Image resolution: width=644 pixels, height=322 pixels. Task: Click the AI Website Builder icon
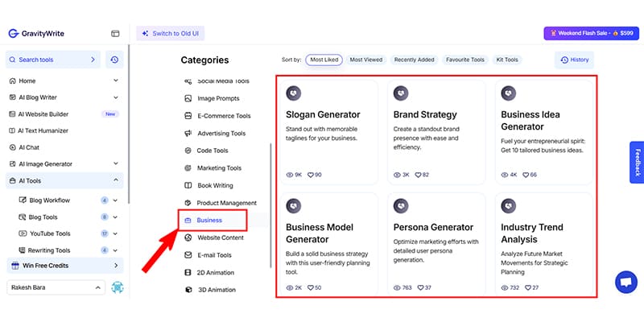12,114
